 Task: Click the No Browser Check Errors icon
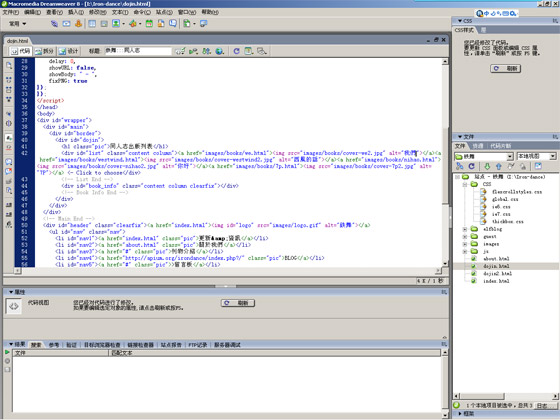[180, 51]
